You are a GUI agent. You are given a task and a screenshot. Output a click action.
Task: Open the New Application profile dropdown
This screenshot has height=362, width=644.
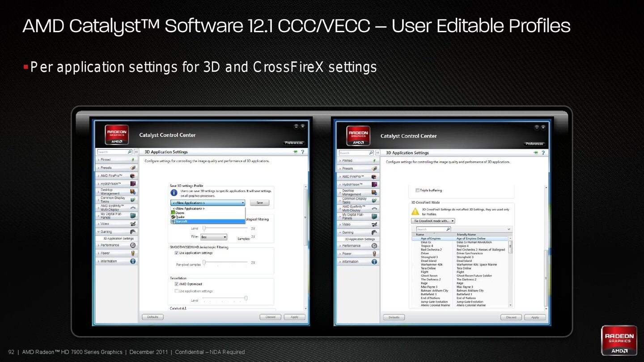click(x=208, y=203)
